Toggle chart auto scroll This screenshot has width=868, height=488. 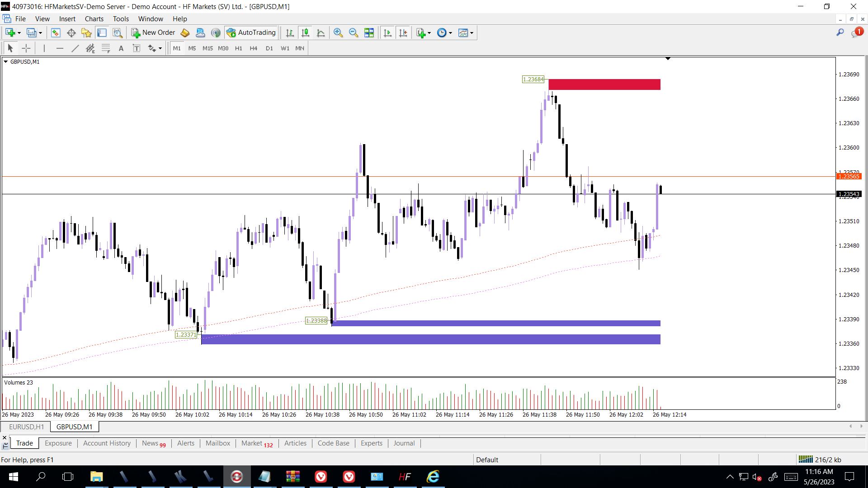point(387,33)
